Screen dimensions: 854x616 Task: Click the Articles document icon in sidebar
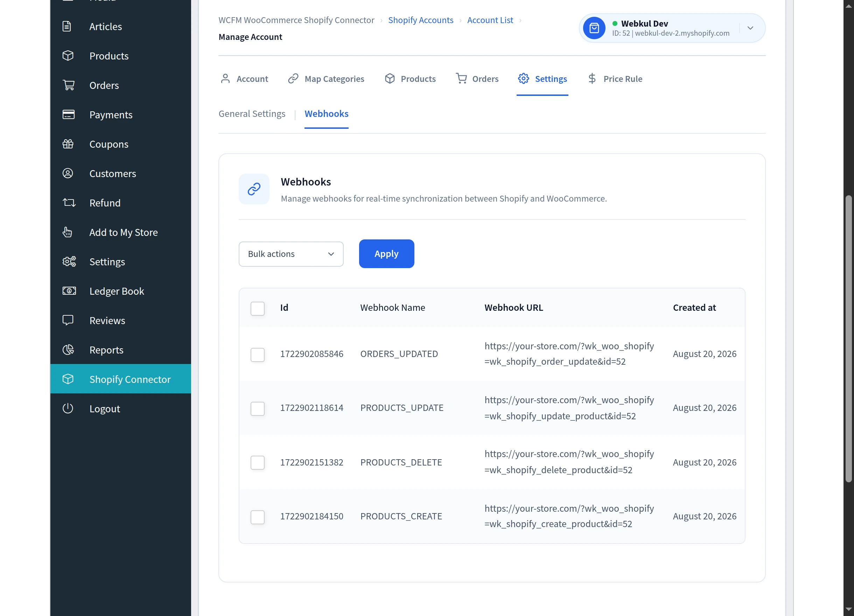click(66, 26)
